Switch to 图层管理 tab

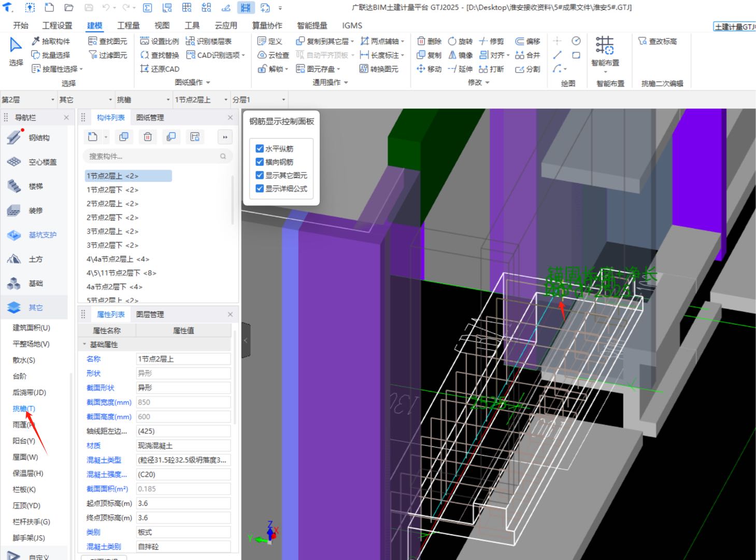point(150,315)
